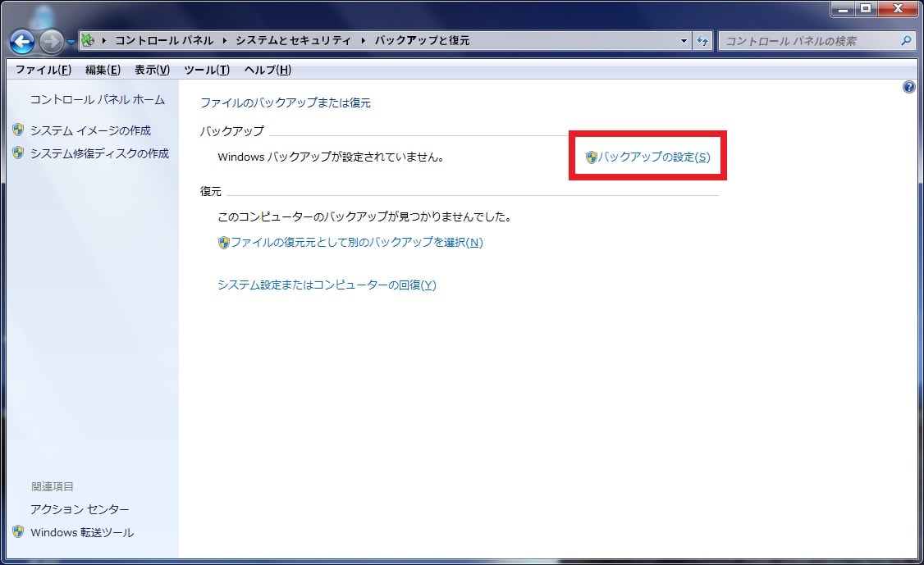Image resolution: width=924 pixels, height=565 pixels.
Task: Refresh the page with the refresh button
Action: pyautogui.click(x=702, y=41)
